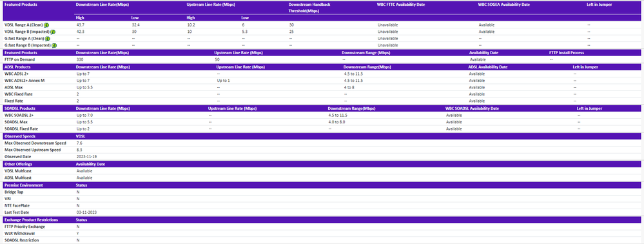The width and height of the screenshot is (644, 246).
Task: Select the 43.7 downstream high rate value
Action: click(x=81, y=25)
